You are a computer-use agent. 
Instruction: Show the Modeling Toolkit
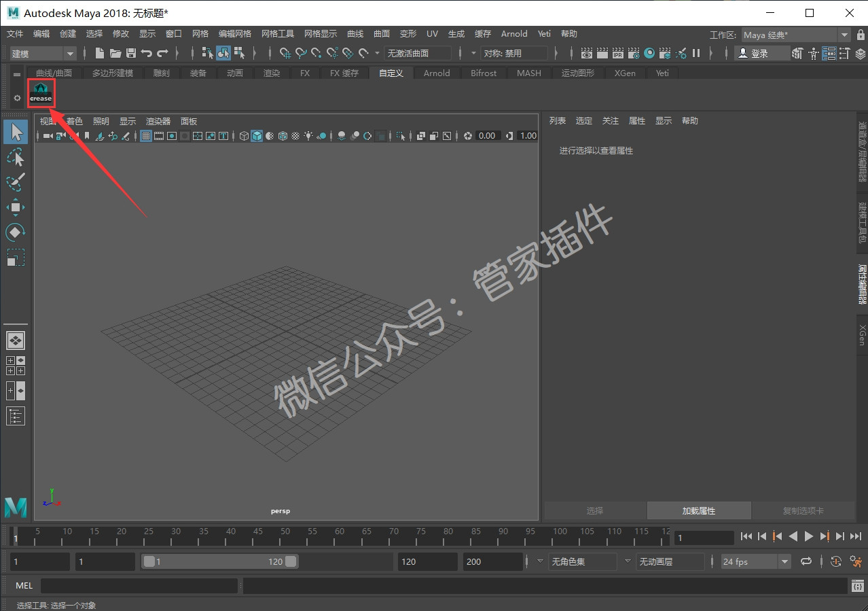click(797, 53)
